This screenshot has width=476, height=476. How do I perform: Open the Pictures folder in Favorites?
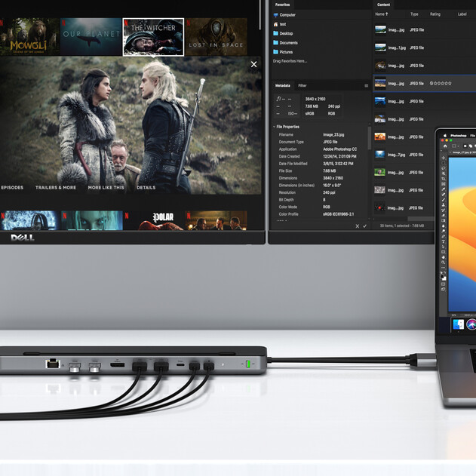click(287, 52)
